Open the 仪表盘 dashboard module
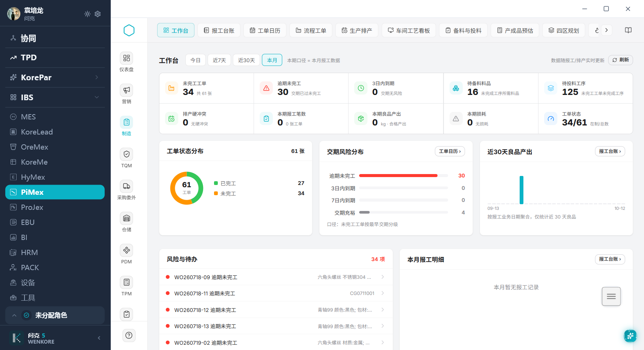Screen dimensions: 644x350 point(127,62)
